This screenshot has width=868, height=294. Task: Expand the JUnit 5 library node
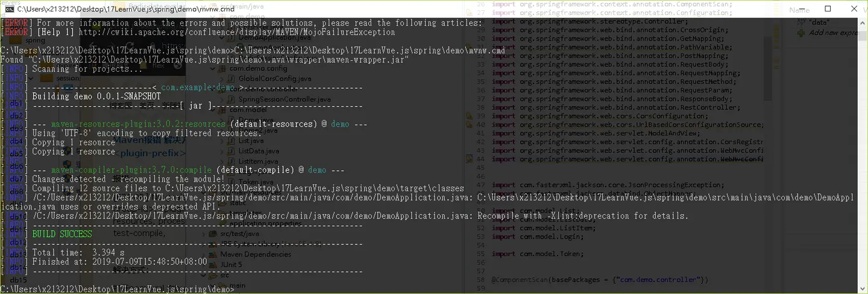[231, 264]
